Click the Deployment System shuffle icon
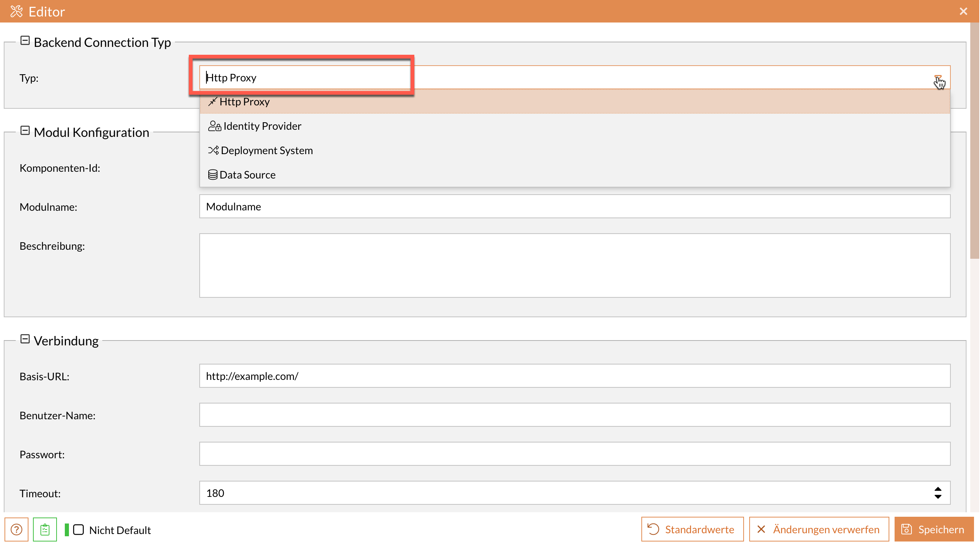This screenshot has height=546, width=980. [214, 150]
